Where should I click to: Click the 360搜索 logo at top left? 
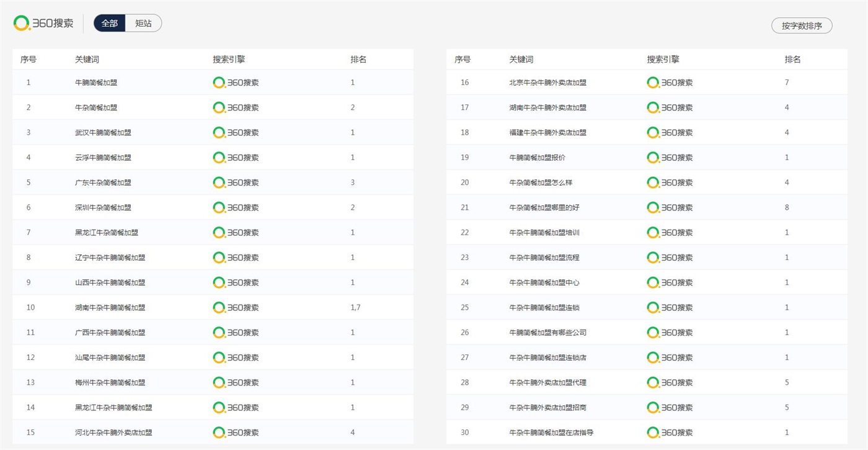click(x=43, y=23)
